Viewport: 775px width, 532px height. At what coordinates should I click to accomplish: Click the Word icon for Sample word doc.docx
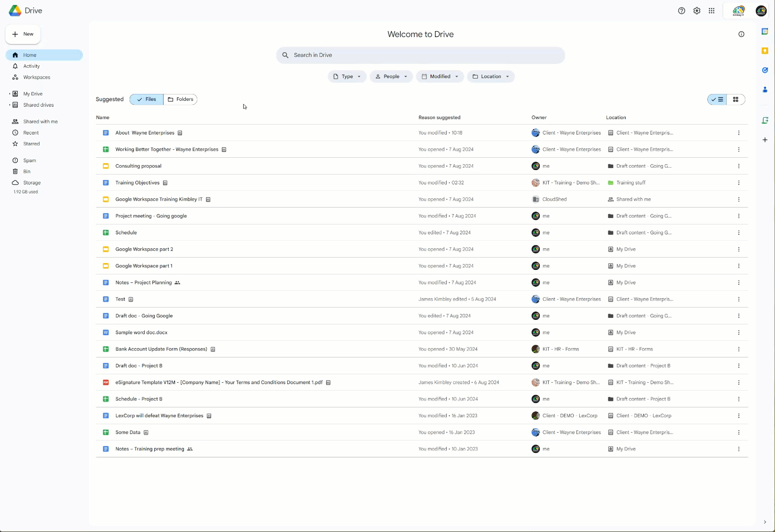point(105,332)
